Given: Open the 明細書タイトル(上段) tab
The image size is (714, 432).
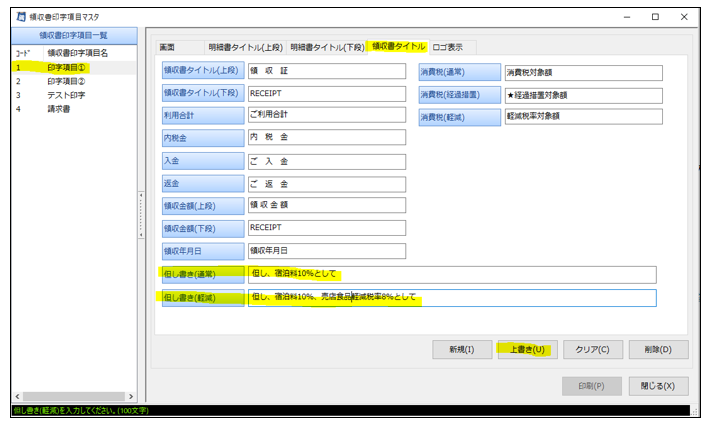Looking at the screenshot, I should 245,47.
